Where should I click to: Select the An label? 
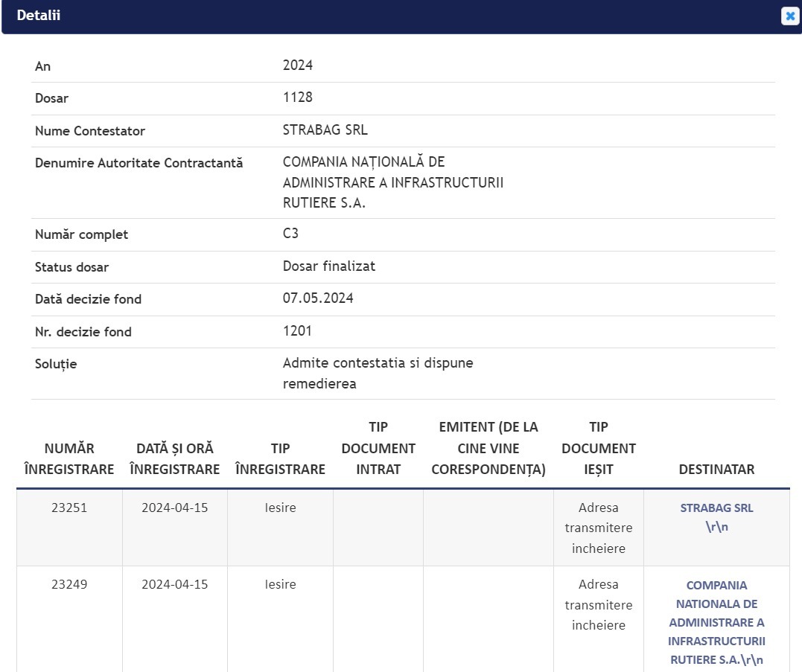click(x=42, y=66)
